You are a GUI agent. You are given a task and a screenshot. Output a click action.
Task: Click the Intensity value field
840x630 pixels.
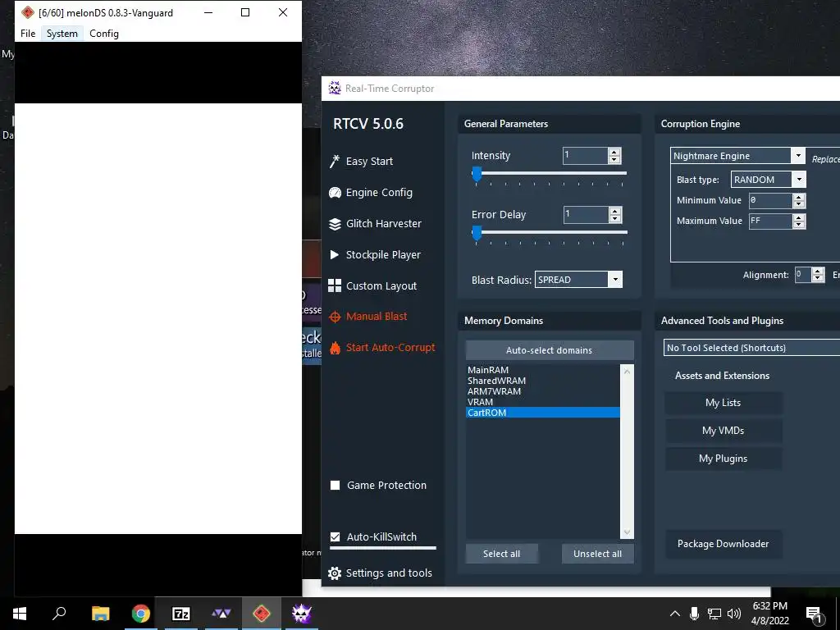tap(585, 155)
